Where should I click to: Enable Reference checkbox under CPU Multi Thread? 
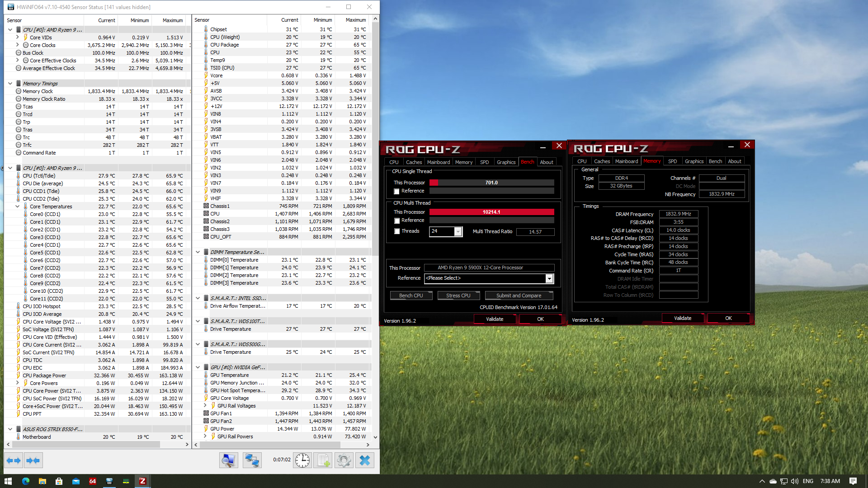pyautogui.click(x=397, y=221)
